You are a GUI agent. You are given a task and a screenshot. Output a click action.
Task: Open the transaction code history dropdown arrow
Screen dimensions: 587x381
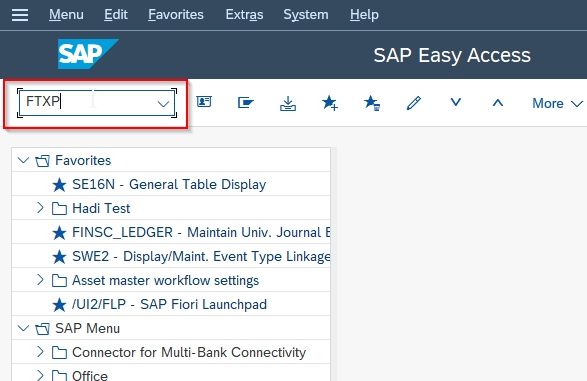[x=163, y=104]
